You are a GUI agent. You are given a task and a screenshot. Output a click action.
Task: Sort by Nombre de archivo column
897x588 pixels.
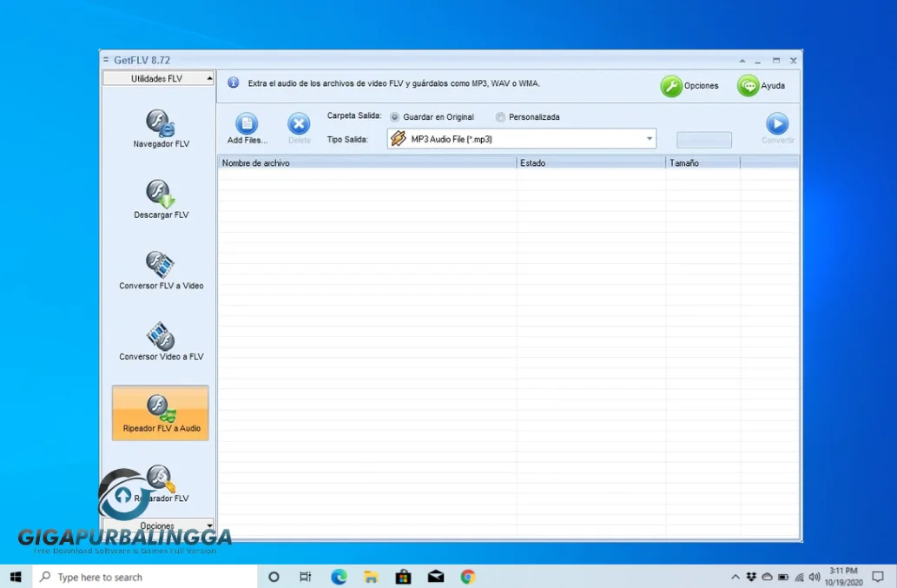(366, 162)
